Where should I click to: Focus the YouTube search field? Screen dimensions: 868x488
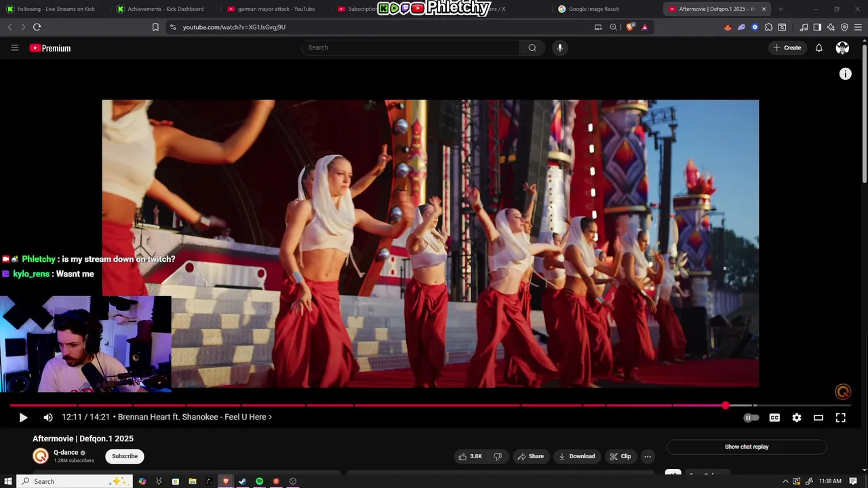pyautogui.click(x=411, y=47)
